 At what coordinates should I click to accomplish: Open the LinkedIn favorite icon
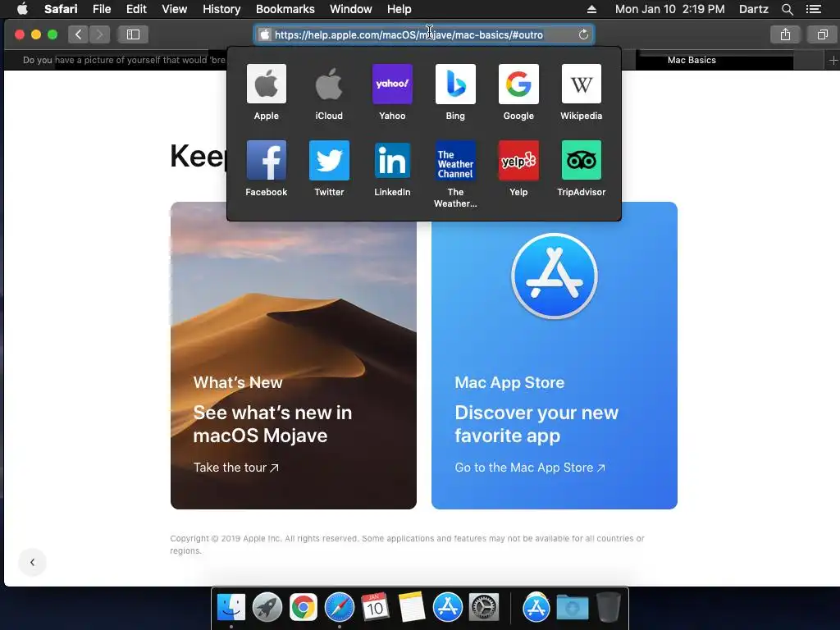click(392, 160)
